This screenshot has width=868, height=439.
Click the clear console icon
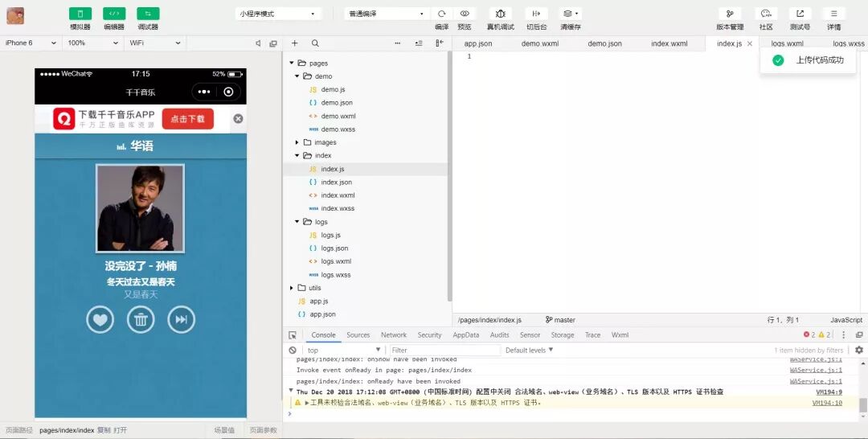click(293, 350)
